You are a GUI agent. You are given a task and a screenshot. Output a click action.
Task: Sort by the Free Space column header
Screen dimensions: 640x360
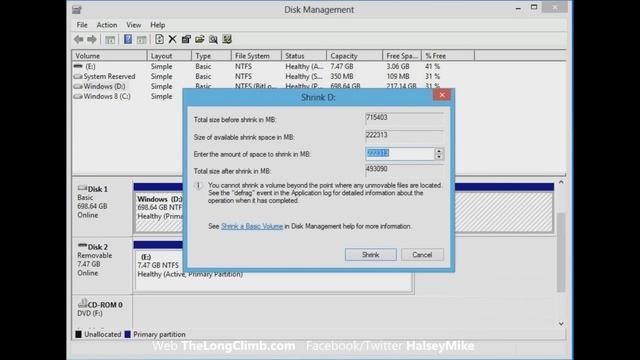[402, 56]
